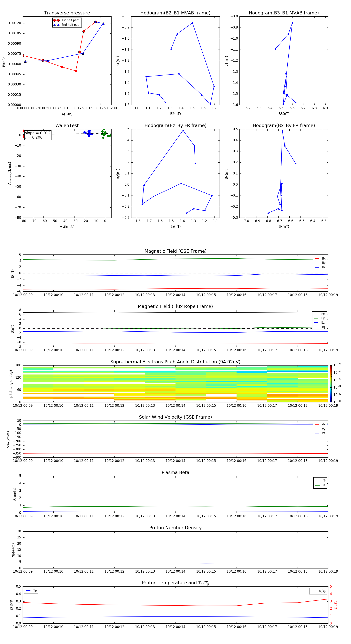Click 'Solar Wind Velocity (GSE Frame)' title
The width and height of the screenshot is (351, 644).
point(175,417)
